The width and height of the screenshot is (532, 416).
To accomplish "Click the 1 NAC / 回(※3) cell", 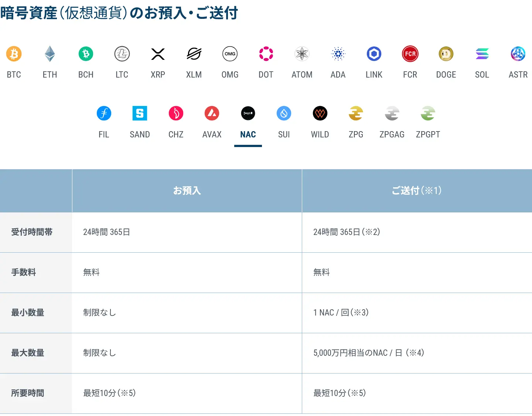I will pos(417,313).
